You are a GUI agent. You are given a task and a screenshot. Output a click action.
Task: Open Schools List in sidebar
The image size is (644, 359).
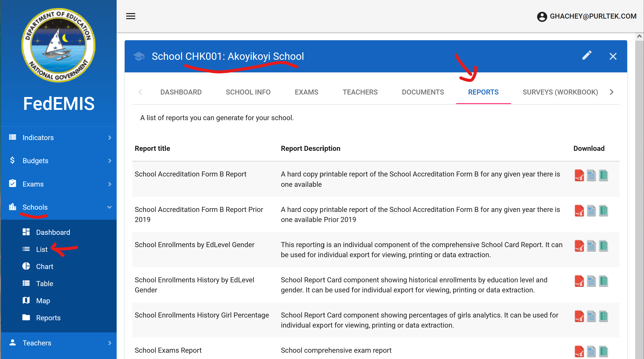[42, 249]
